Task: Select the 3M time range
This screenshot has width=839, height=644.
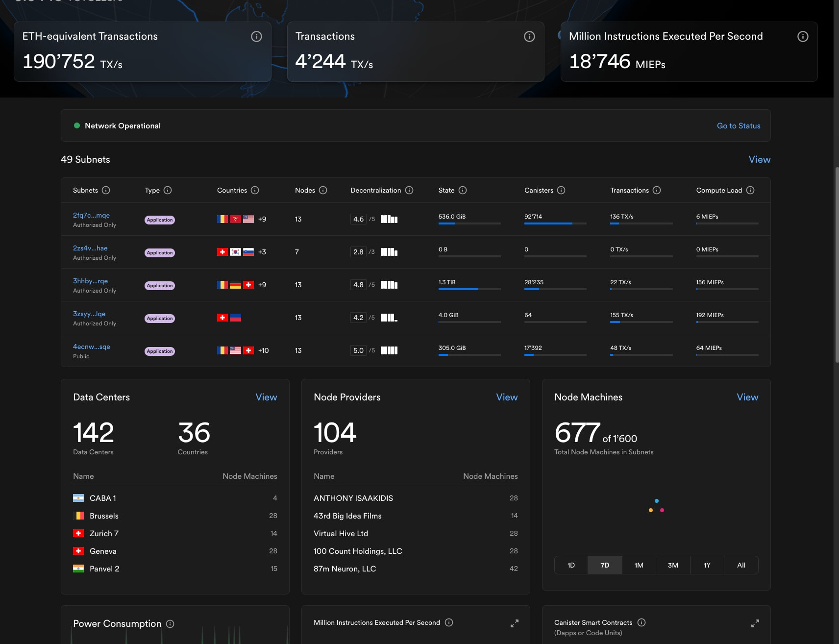Action: [x=673, y=565]
